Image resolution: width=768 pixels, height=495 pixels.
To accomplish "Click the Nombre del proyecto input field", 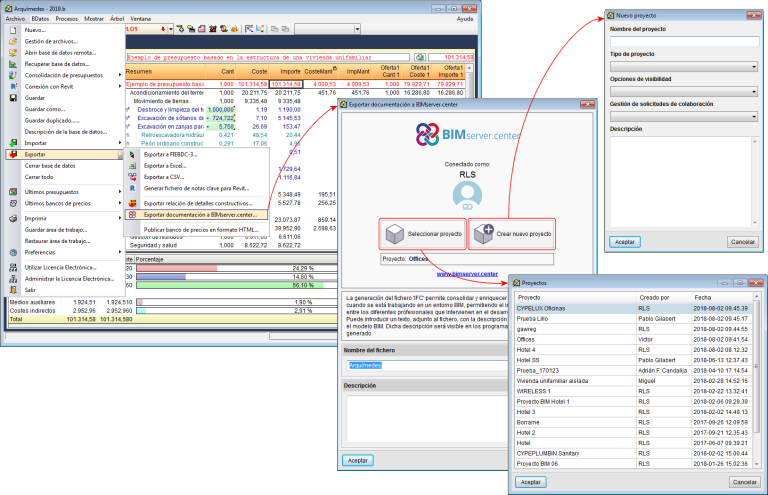I will (x=684, y=42).
